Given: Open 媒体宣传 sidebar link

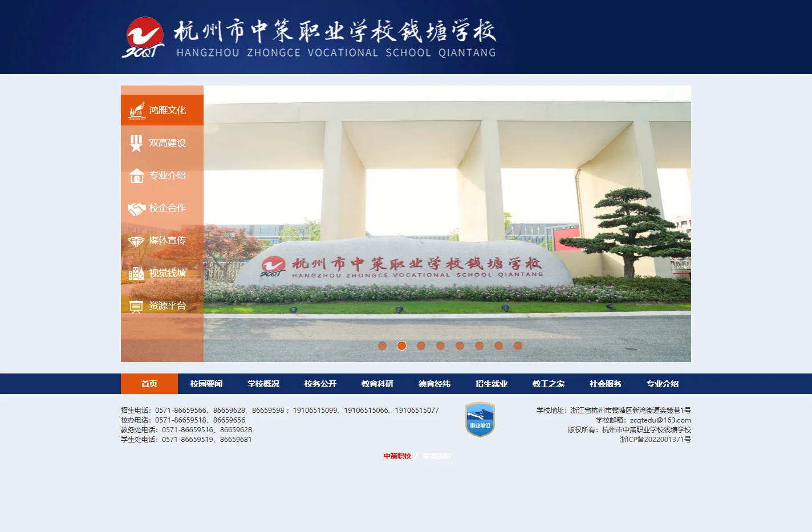Looking at the screenshot, I should (x=162, y=241).
